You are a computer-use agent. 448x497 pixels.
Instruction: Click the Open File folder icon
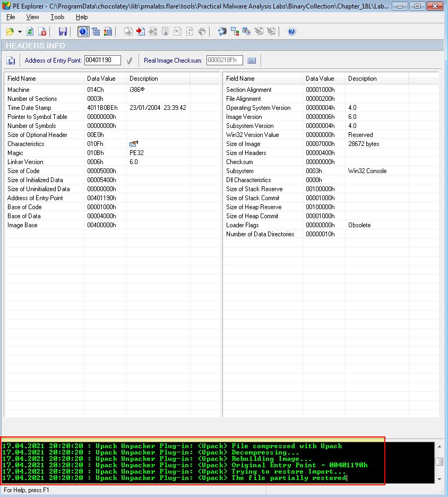(x=10, y=32)
